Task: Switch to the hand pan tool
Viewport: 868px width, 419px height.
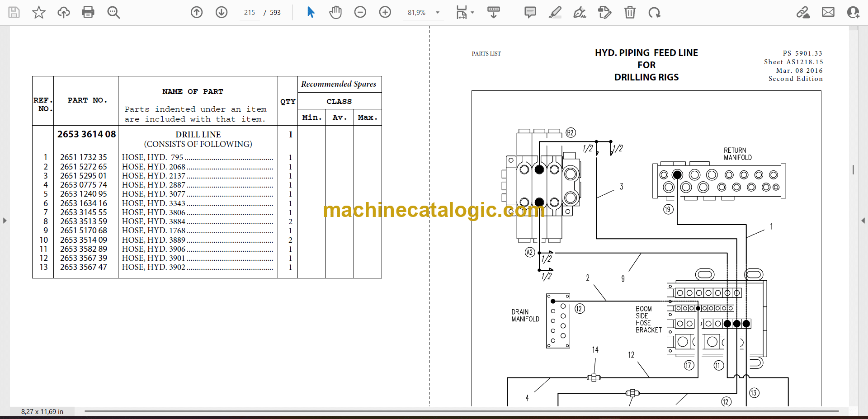Action: (x=335, y=12)
